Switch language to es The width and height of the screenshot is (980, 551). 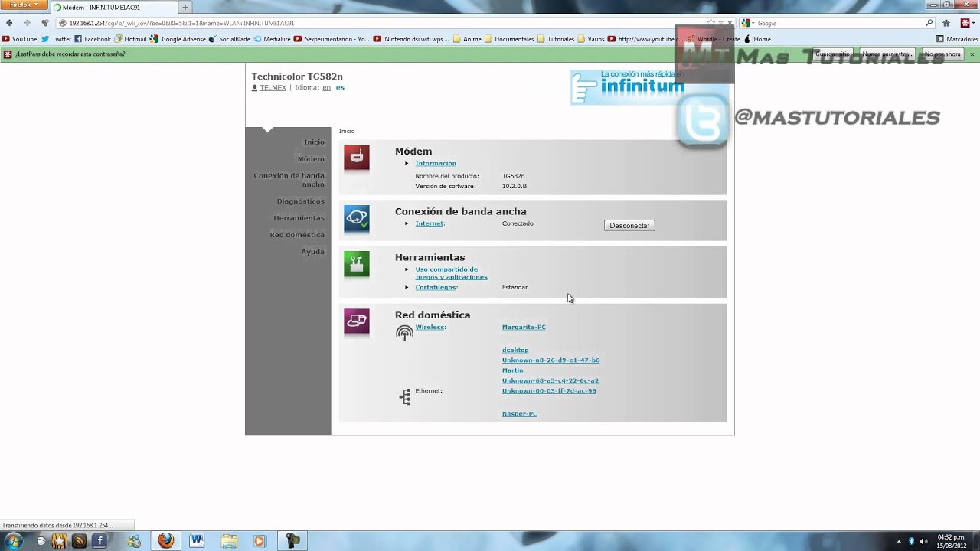click(x=340, y=88)
